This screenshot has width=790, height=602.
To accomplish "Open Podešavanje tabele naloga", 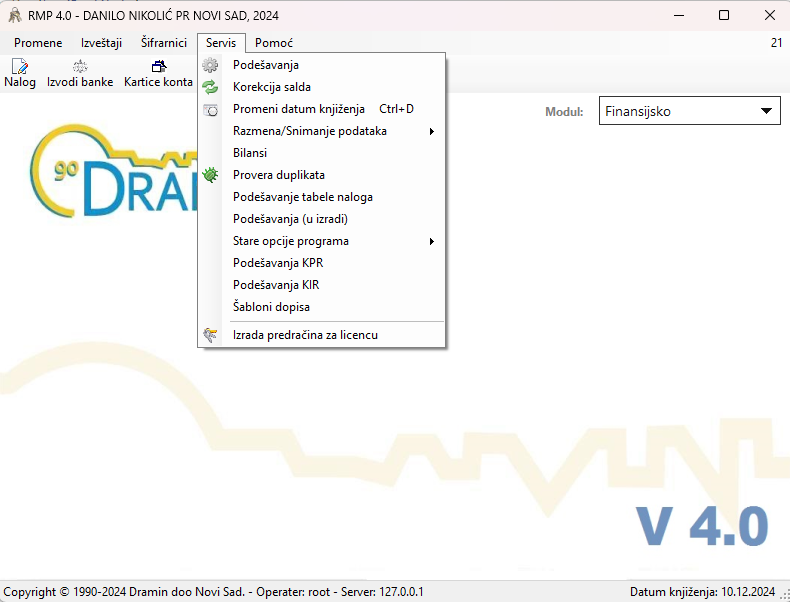I will (x=321, y=197).
